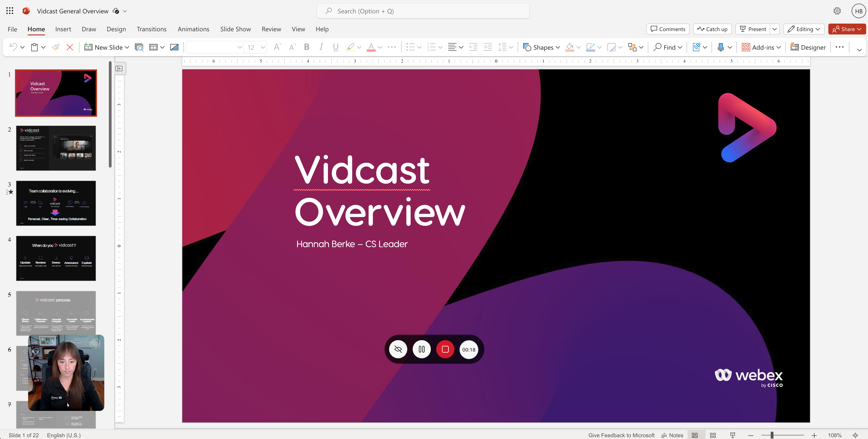The height and width of the screenshot is (439, 868).
Task: Switch to the Insert tab
Action: tap(63, 29)
